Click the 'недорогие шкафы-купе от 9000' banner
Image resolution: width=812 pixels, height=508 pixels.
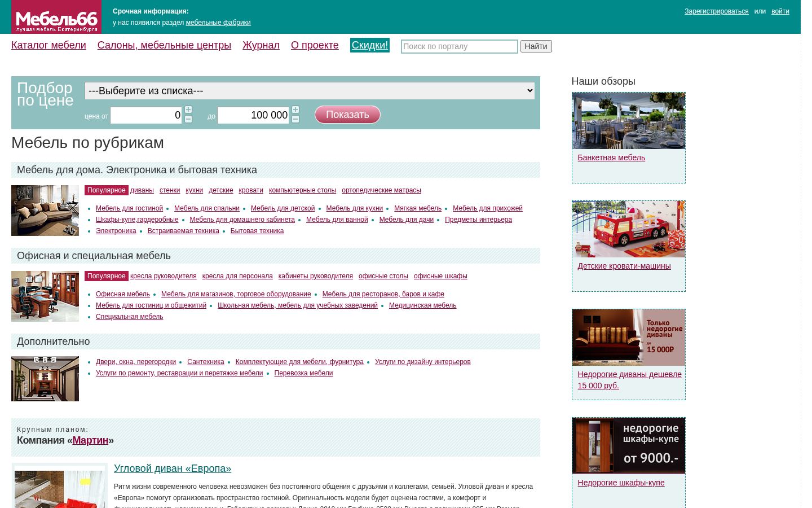tap(629, 446)
